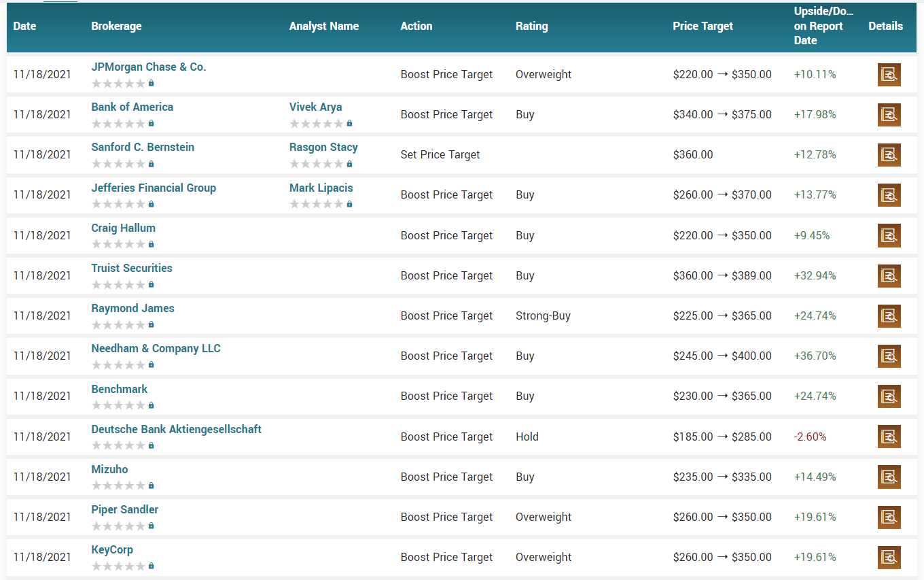
Task: Sort by Price Target column header
Action: [703, 26]
